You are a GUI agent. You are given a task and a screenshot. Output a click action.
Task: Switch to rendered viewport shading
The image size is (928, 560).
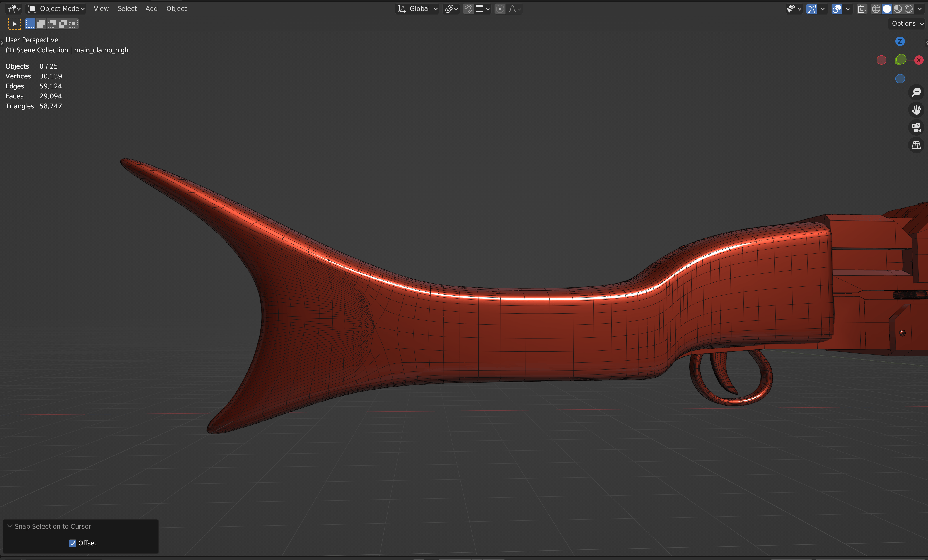tap(909, 9)
